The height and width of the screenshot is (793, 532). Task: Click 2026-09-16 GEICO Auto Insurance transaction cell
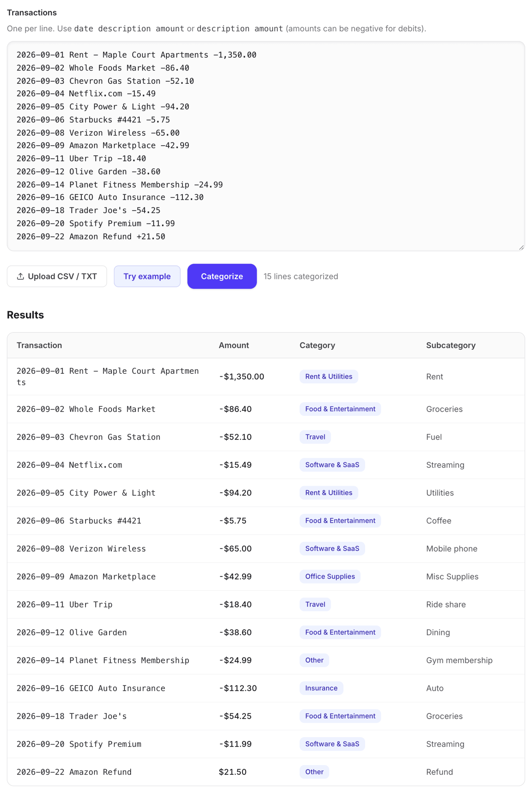tap(91, 688)
